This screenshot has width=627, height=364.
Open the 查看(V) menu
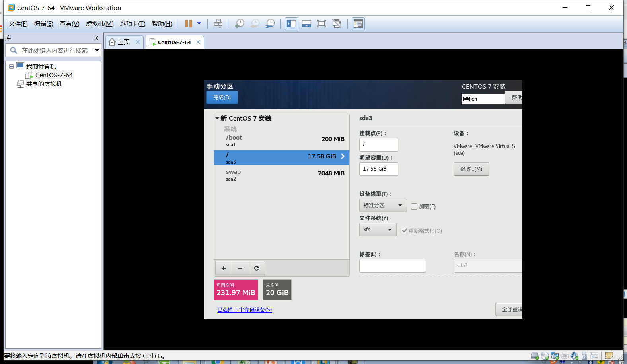pos(70,24)
